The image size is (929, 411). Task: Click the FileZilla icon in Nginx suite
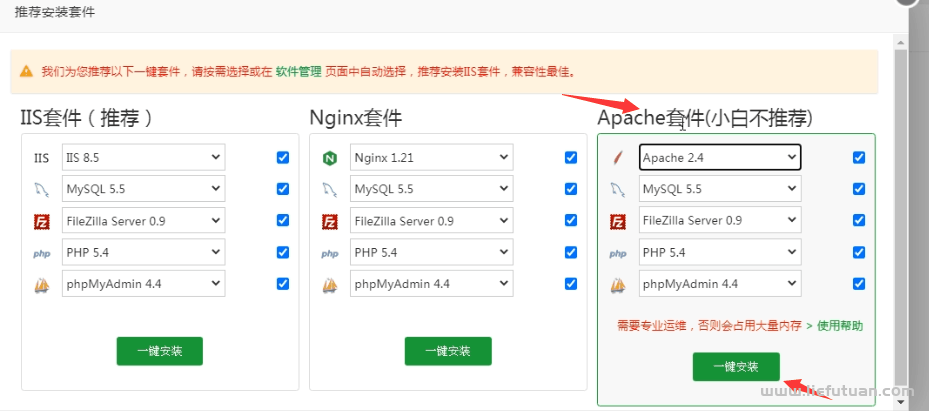329,221
